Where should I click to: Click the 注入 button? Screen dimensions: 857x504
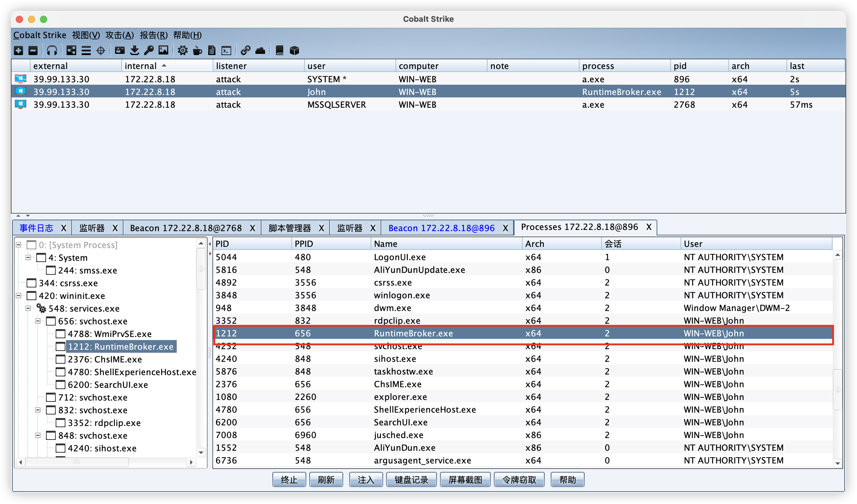(x=366, y=479)
